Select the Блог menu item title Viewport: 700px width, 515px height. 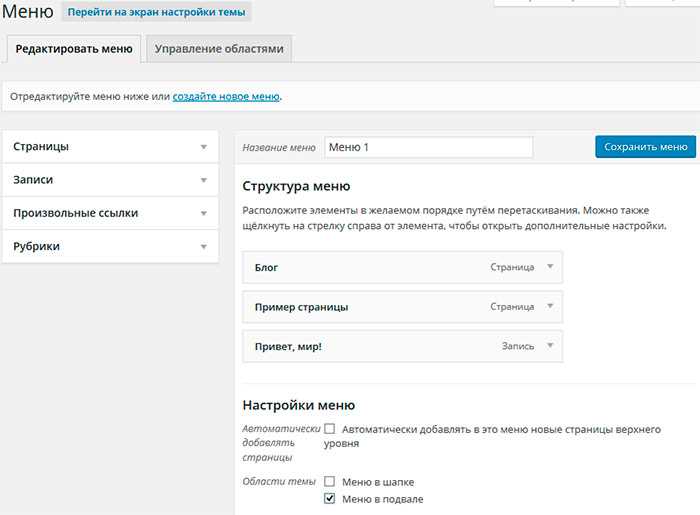tap(267, 268)
